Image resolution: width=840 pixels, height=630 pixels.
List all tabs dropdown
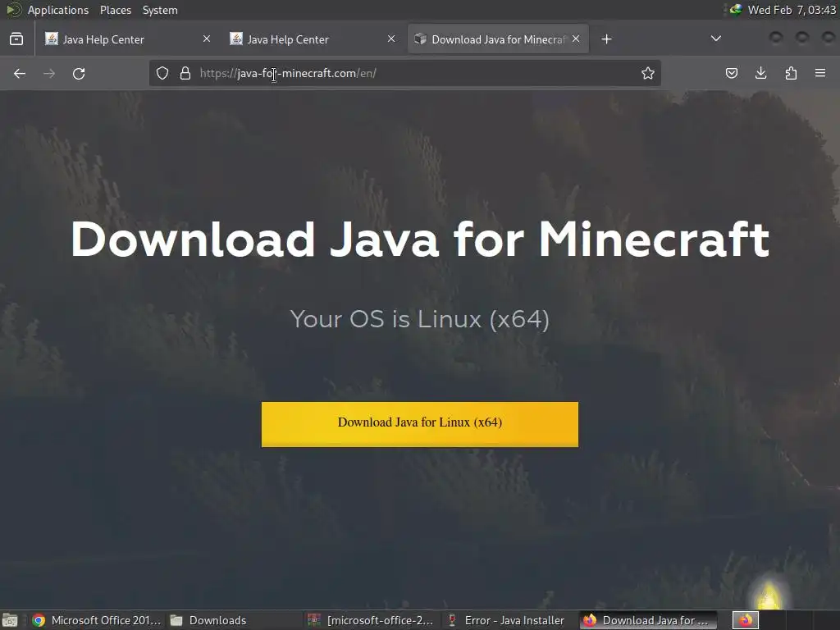715,39
